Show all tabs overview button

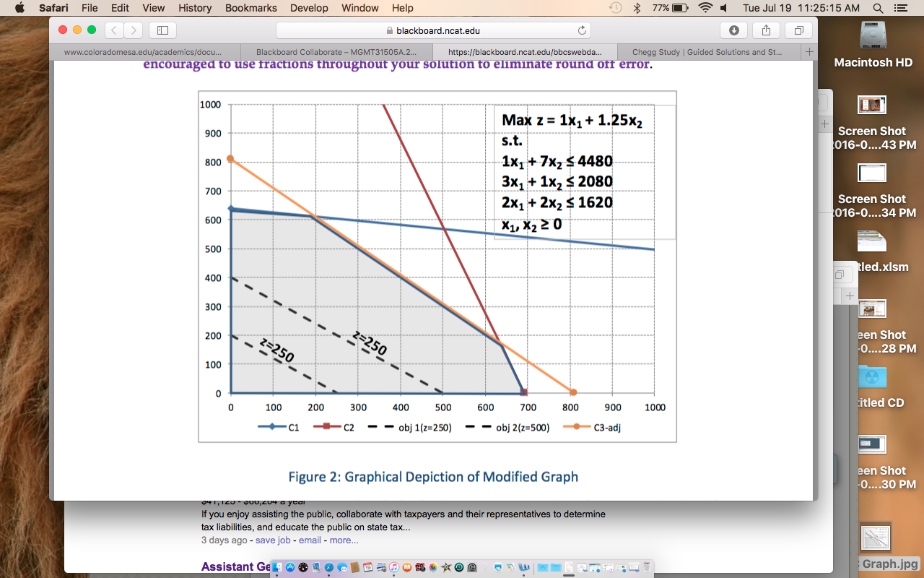[798, 30]
